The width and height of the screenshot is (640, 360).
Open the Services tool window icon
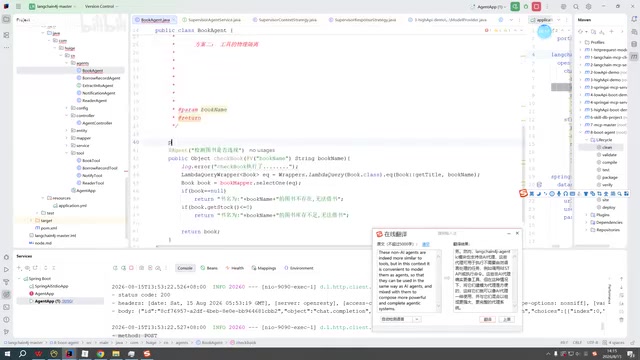(x=6, y=294)
